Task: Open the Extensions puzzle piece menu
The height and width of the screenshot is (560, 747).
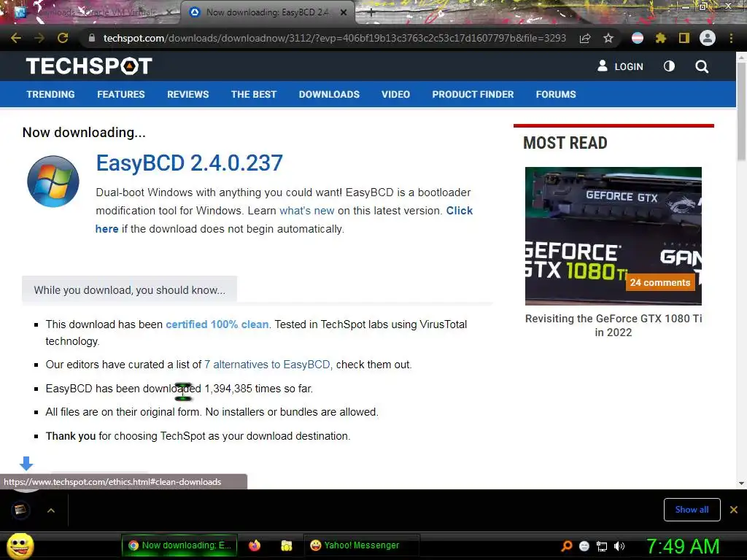Action: 661,38
